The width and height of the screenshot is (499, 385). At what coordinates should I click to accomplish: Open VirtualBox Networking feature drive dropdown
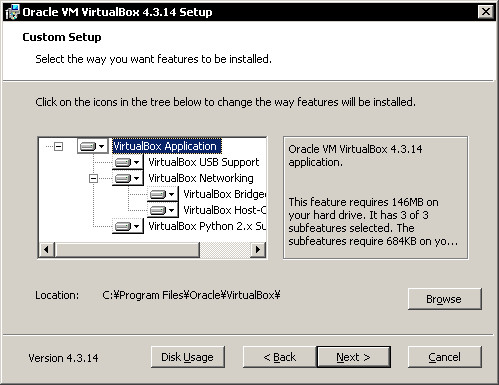click(x=127, y=178)
